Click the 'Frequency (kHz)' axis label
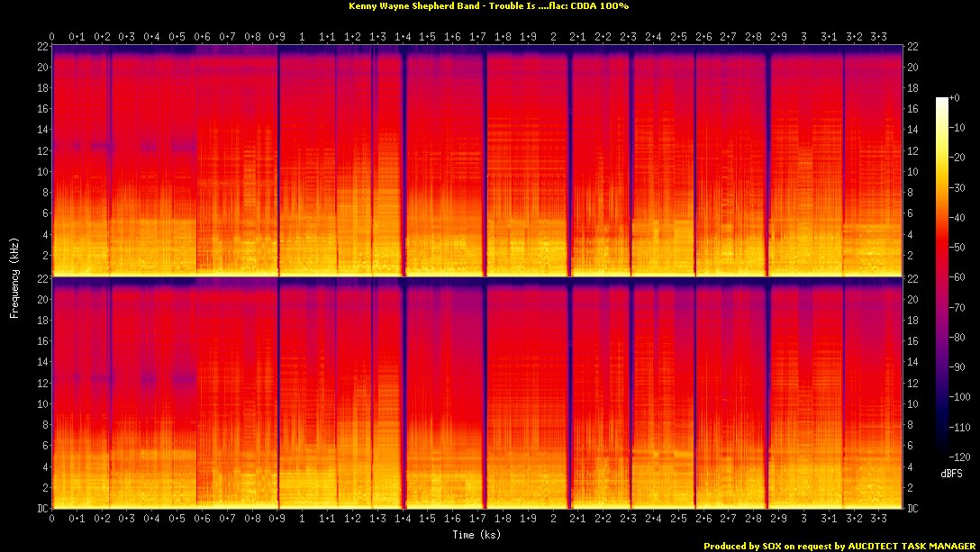 14,276
